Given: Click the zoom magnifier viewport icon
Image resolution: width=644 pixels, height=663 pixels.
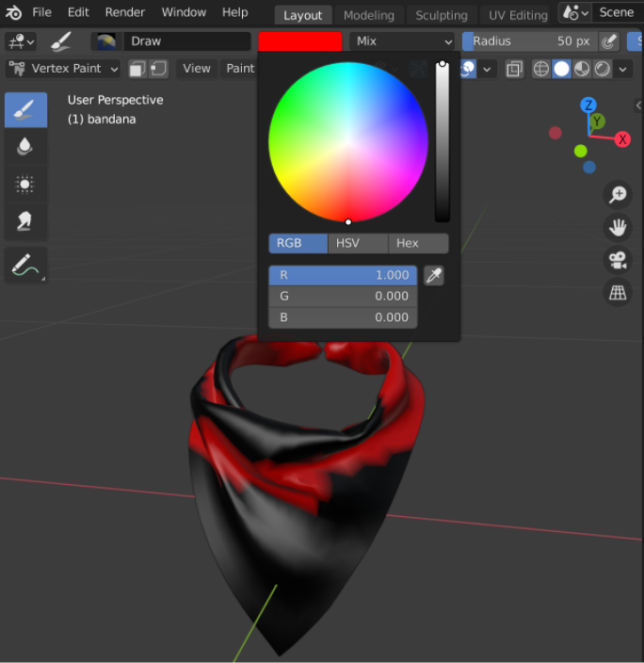Looking at the screenshot, I should click(x=618, y=195).
